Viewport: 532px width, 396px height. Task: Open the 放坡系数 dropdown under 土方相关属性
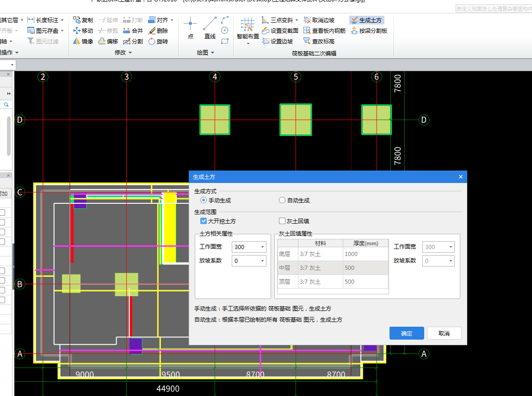tap(263, 261)
